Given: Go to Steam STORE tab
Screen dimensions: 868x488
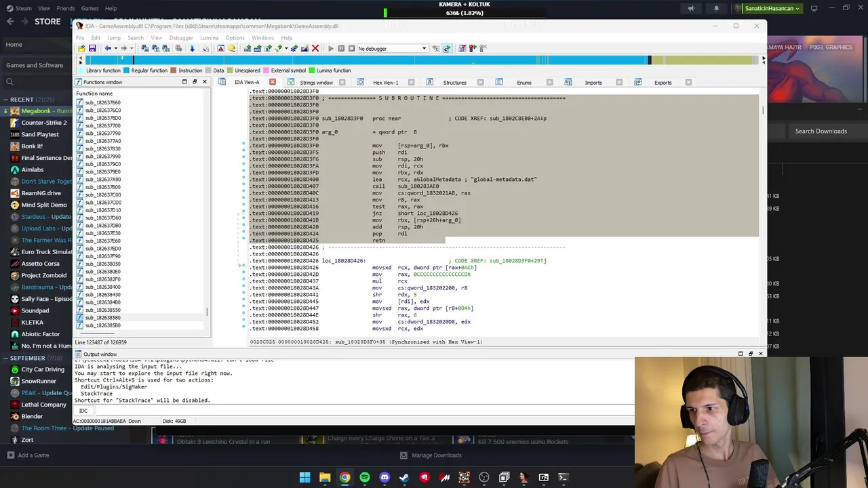Looking at the screenshot, I should coord(47,22).
